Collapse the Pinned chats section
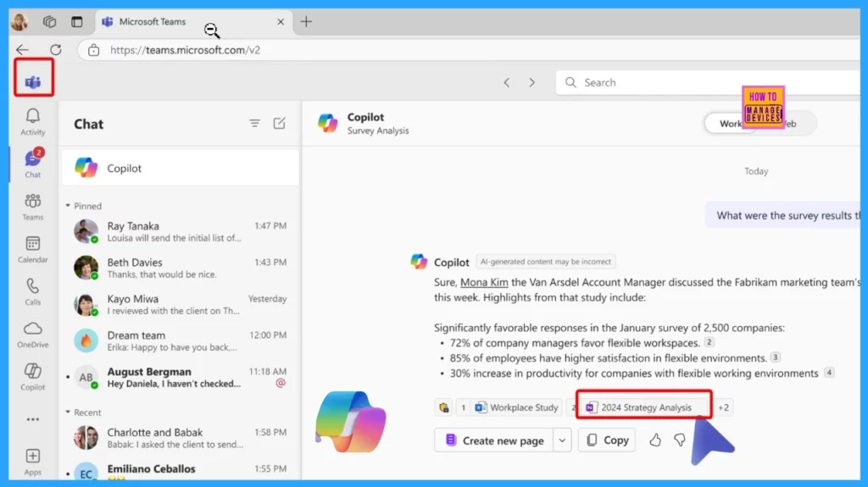This screenshot has height=487, width=868. (x=68, y=206)
